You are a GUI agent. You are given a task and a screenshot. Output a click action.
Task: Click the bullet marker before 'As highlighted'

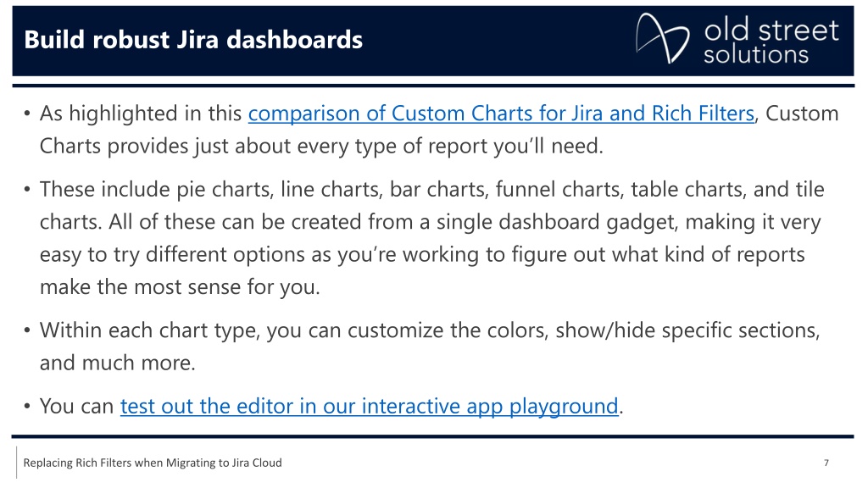(26, 114)
